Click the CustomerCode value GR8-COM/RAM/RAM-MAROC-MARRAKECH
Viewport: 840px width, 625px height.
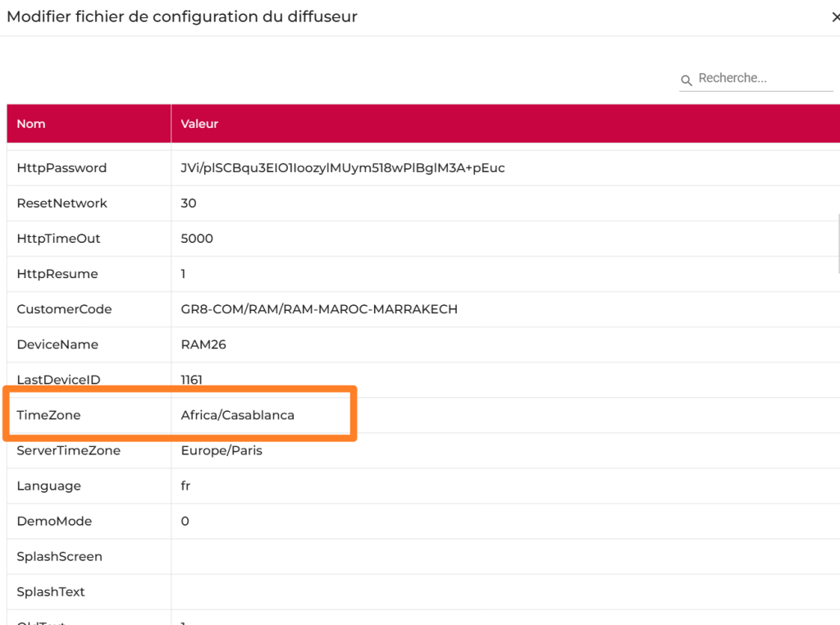tap(318, 309)
